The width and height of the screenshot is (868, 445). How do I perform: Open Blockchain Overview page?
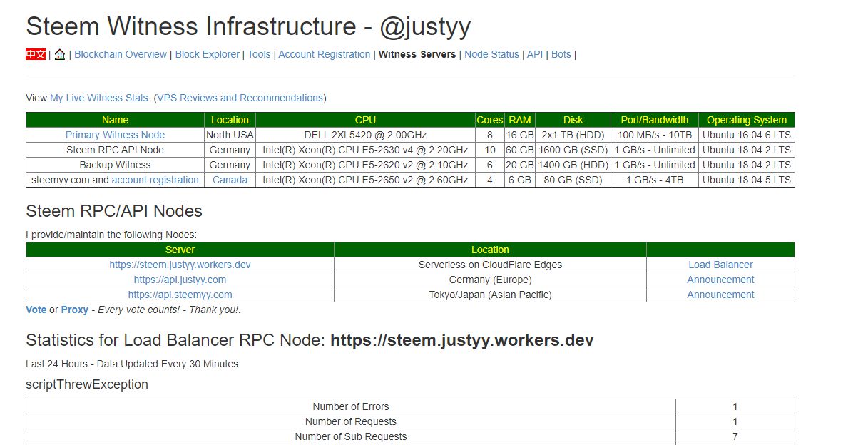click(x=121, y=54)
